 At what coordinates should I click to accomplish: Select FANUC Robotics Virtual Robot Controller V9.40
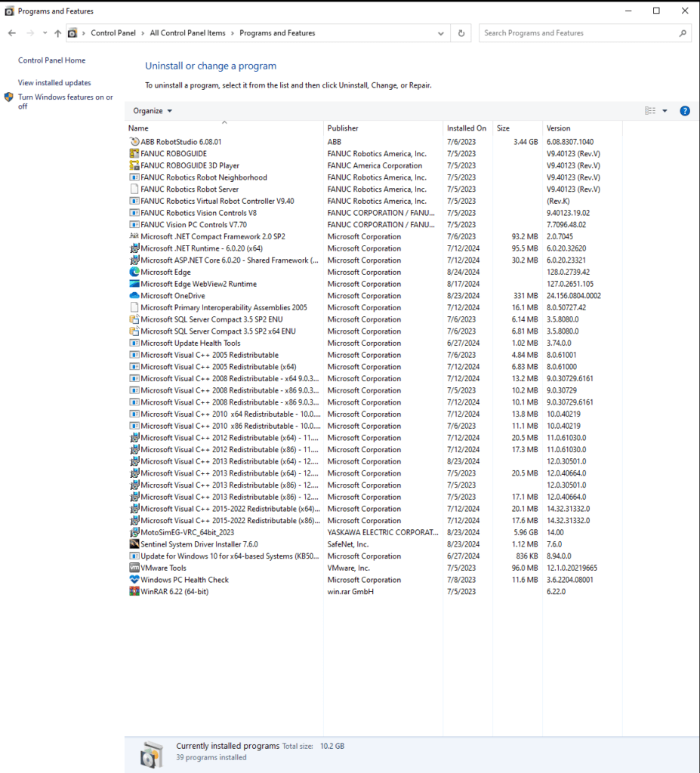[x=217, y=201]
